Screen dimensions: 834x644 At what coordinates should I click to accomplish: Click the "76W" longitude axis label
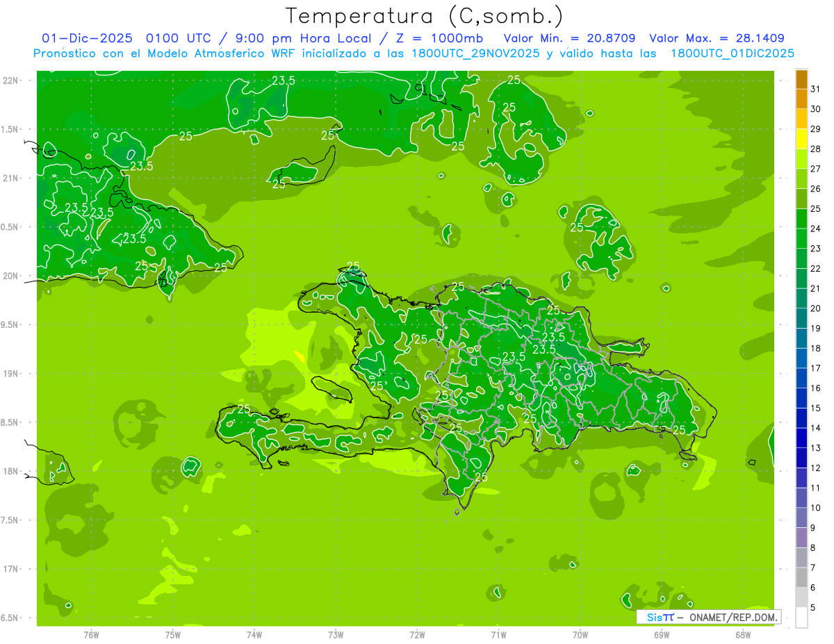tap(91, 635)
